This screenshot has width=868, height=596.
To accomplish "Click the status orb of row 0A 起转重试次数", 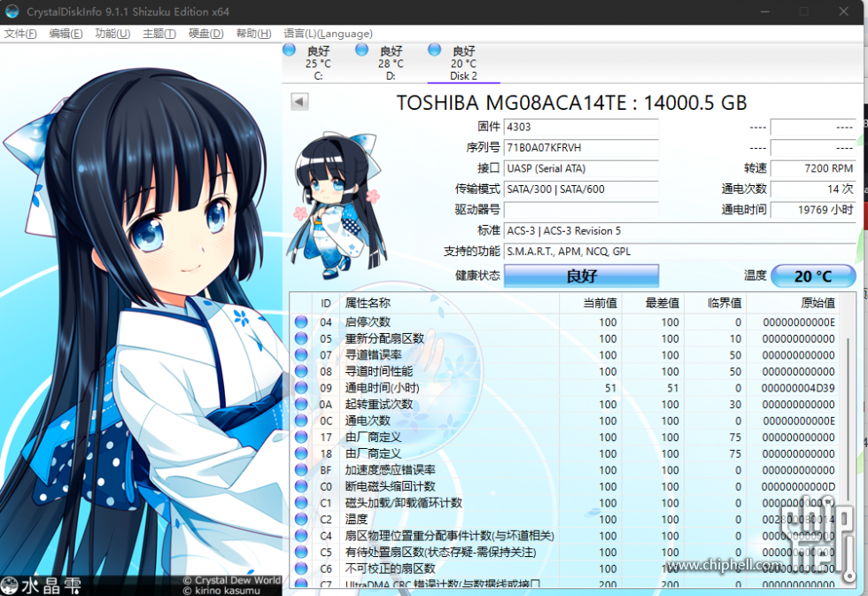I will pyautogui.click(x=301, y=404).
